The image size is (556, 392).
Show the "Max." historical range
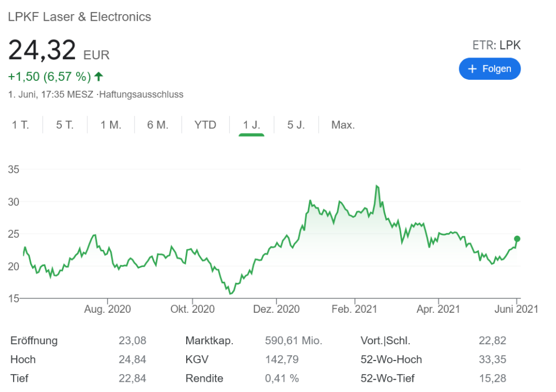343,124
